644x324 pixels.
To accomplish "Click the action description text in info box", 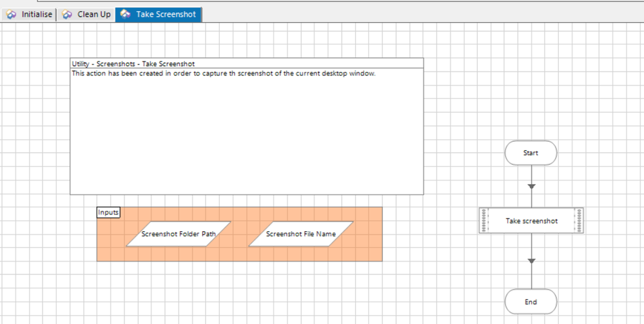I will point(224,74).
